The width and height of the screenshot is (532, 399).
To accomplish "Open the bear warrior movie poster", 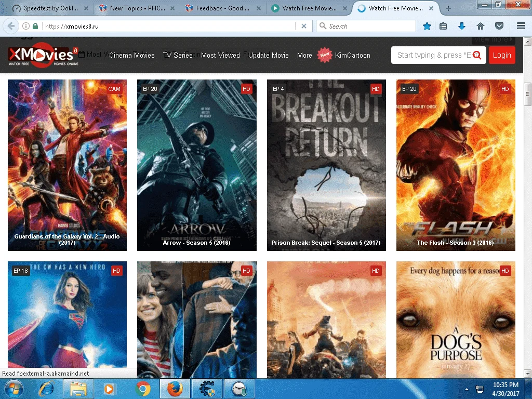I will 326,320.
